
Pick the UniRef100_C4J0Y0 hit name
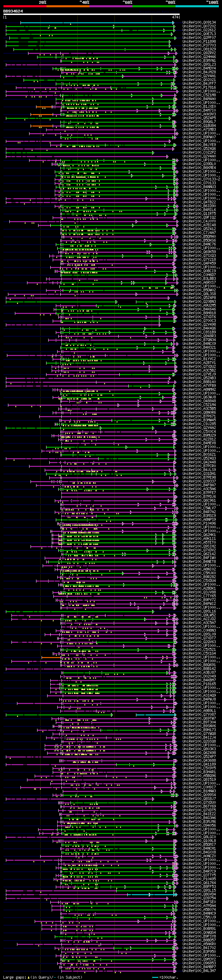pyautogui.click(x=199, y=221)
